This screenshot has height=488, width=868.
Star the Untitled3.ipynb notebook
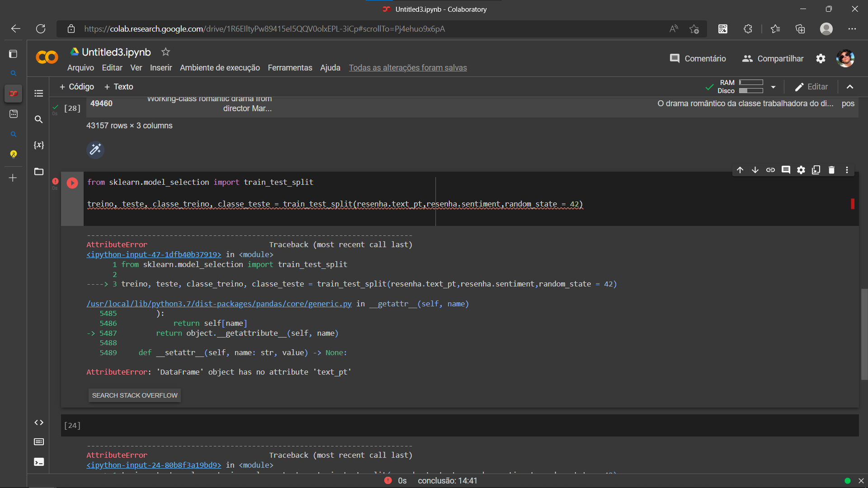click(165, 52)
